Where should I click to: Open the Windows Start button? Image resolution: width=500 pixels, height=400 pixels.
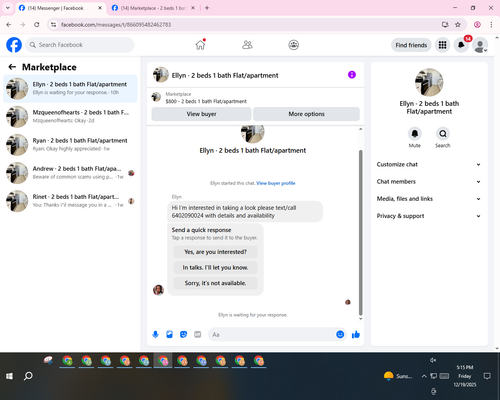(x=9, y=376)
